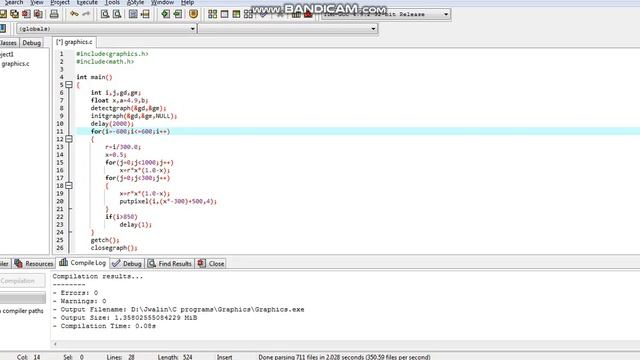Switch to the Debug side tab
This screenshot has width=640, height=360.
pyautogui.click(x=31, y=43)
